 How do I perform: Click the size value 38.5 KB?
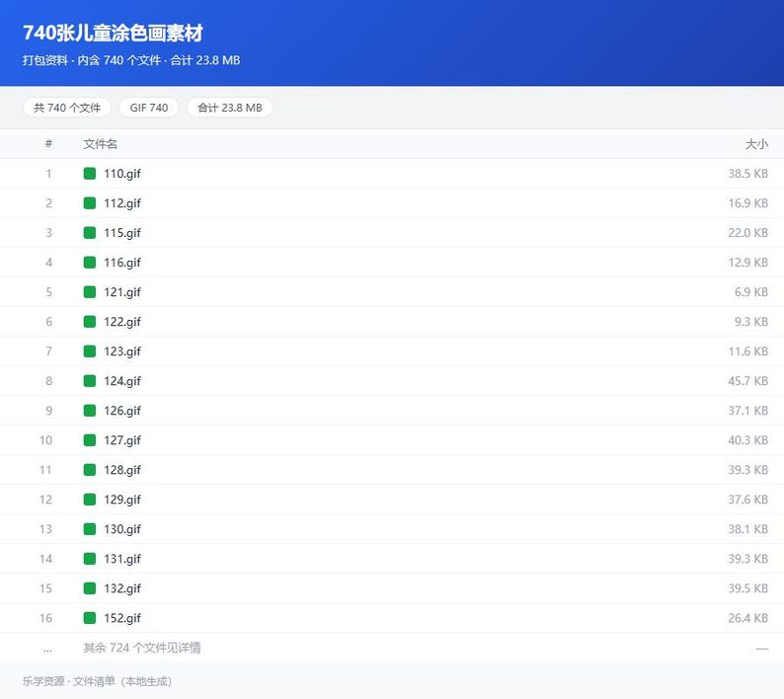pos(748,174)
